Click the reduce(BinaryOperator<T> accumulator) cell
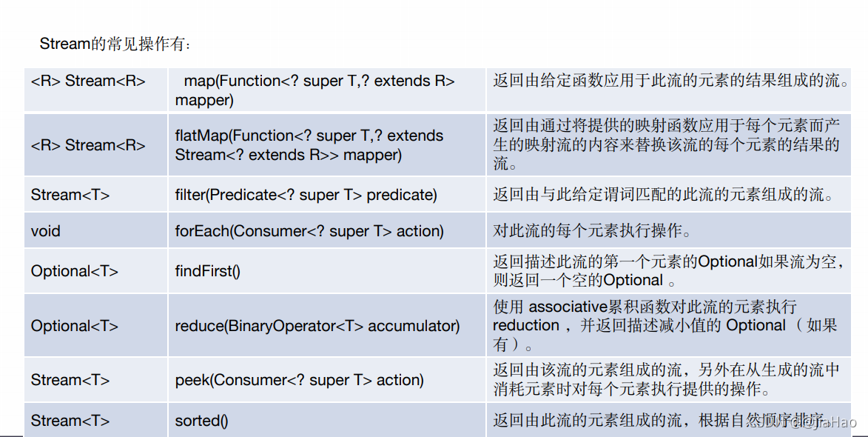868x437 pixels. (x=326, y=325)
